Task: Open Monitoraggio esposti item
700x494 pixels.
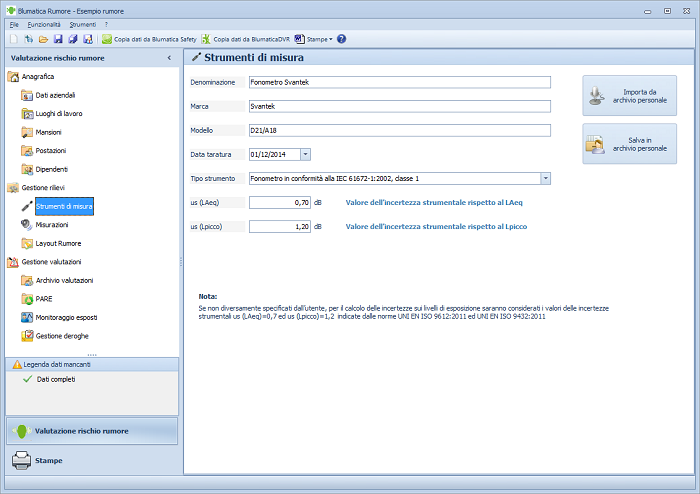Action: pyautogui.click(x=66, y=317)
